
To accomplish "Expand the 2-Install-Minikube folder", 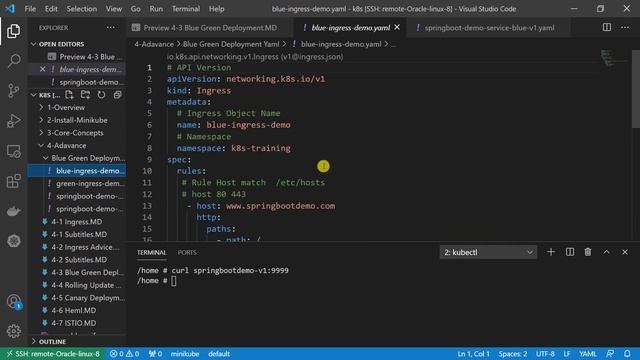I will click(x=77, y=120).
